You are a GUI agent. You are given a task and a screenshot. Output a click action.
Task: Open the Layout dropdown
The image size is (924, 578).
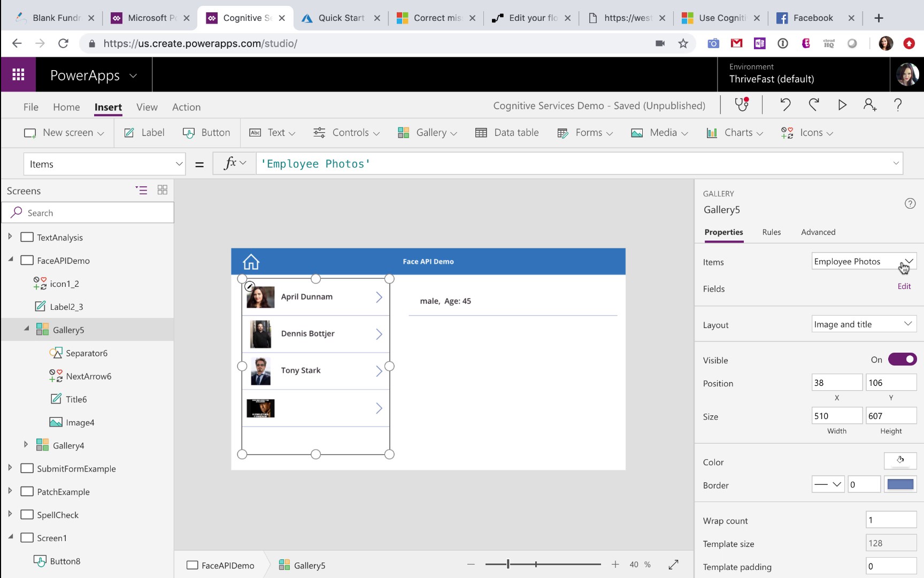(x=864, y=324)
